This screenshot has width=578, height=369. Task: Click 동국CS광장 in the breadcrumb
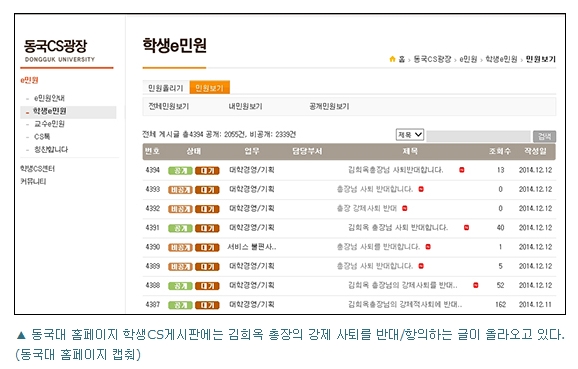click(432, 59)
